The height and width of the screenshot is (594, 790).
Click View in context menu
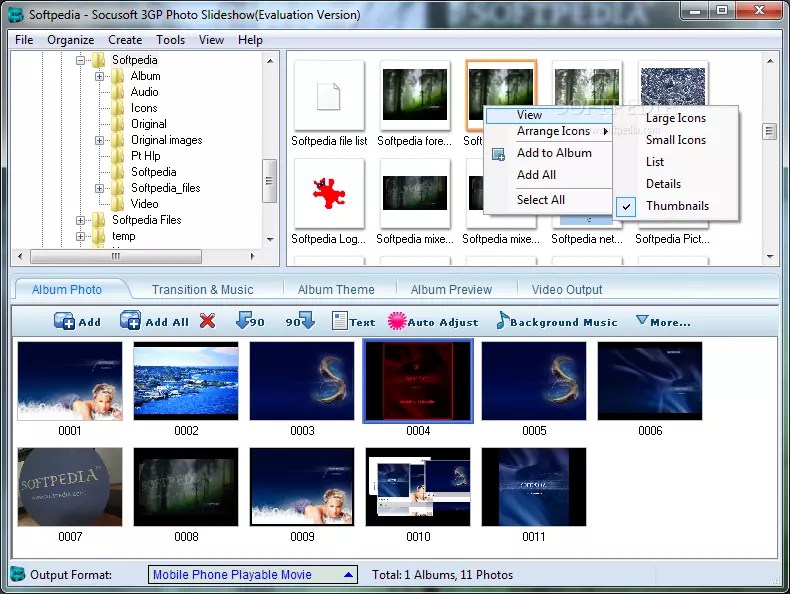pyautogui.click(x=548, y=115)
